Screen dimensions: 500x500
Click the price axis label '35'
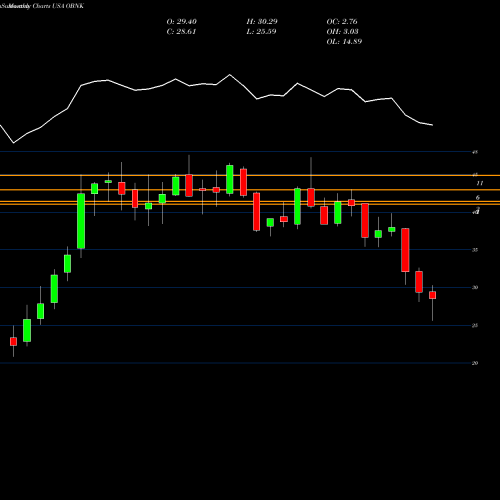coord(475,250)
